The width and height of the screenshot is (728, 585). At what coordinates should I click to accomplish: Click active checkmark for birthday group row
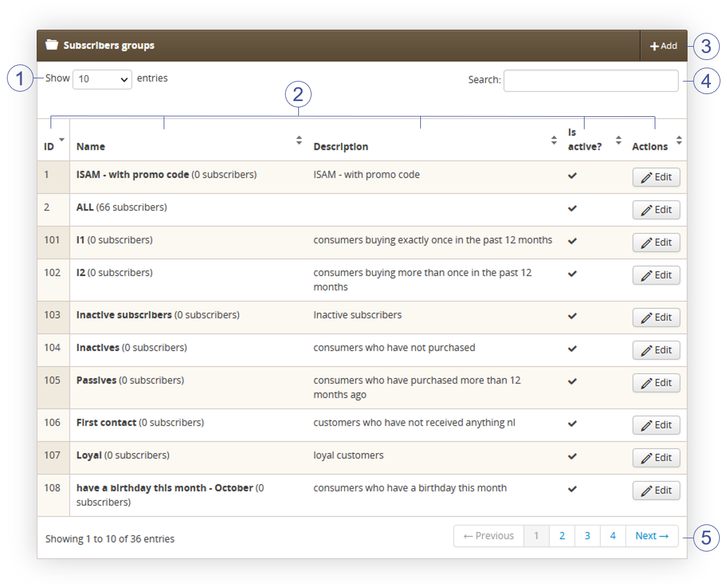click(x=573, y=489)
